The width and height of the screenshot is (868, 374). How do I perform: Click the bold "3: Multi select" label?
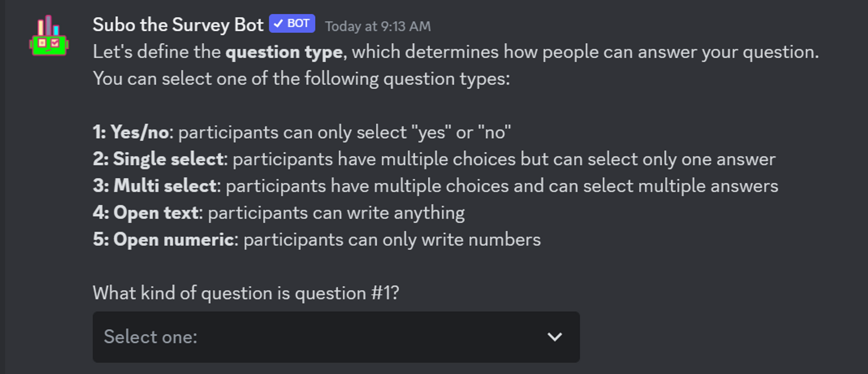point(154,186)
